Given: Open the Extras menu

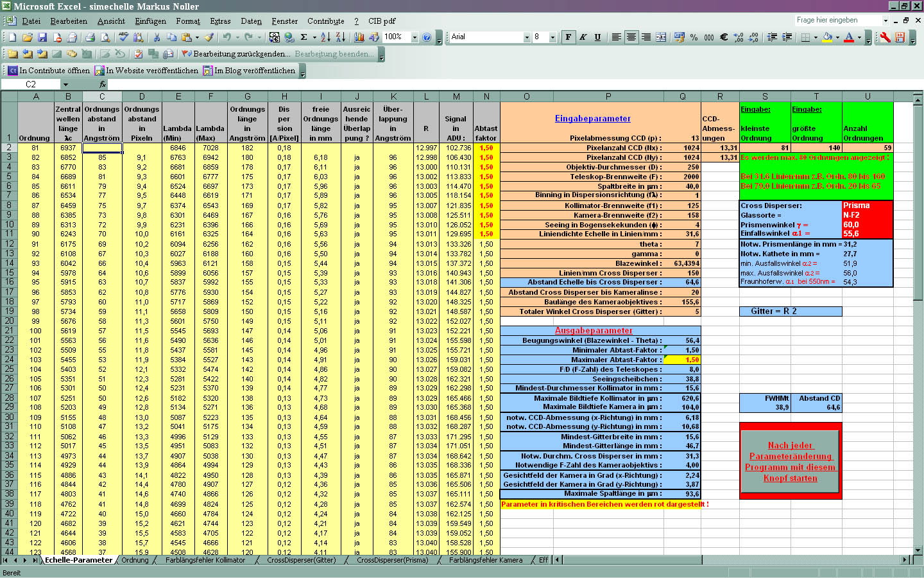Looking at the screenshot, I should [220, 21].
